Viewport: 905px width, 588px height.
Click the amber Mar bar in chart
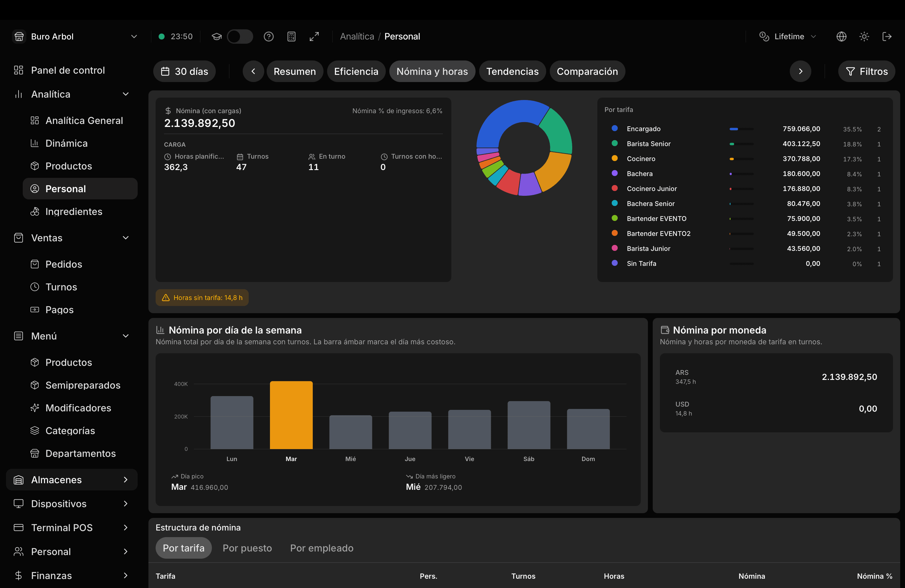[x=291, y=415]
